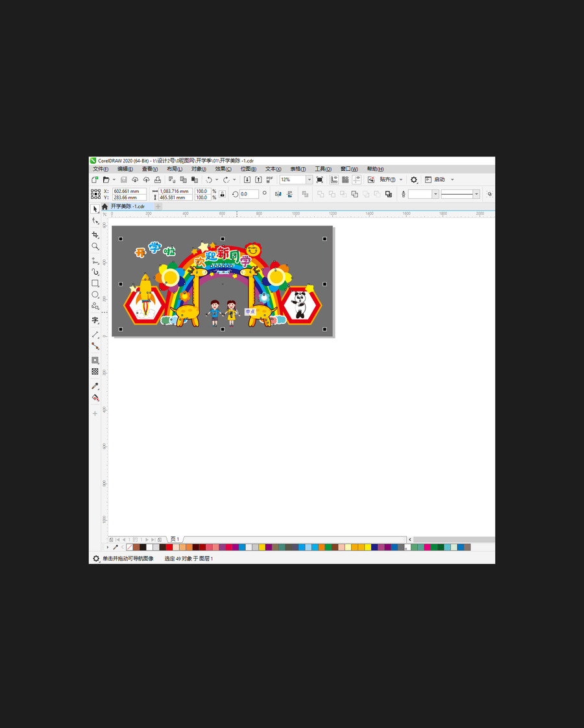Select the Transparency checkerboard tool
The width and height of the screenshot is (584, 728).
click(x=95, y=371)
